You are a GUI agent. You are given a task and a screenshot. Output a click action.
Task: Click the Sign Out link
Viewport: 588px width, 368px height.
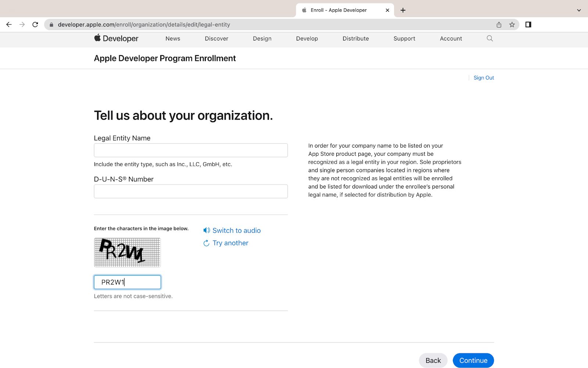(484, 78)
